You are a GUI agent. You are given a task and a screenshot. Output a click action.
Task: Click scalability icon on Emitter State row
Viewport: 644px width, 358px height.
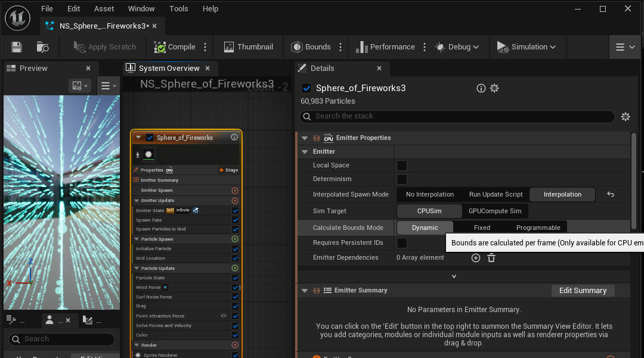click(196, 210)
